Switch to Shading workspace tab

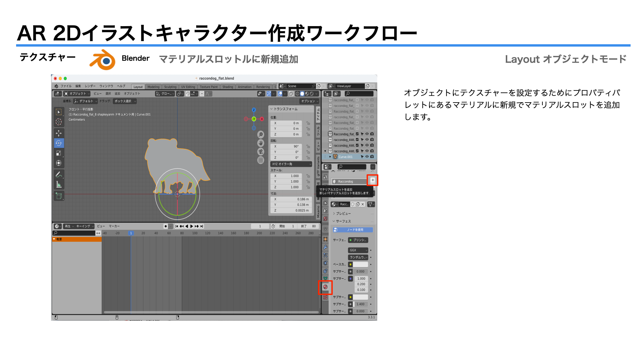coord(228,87)
